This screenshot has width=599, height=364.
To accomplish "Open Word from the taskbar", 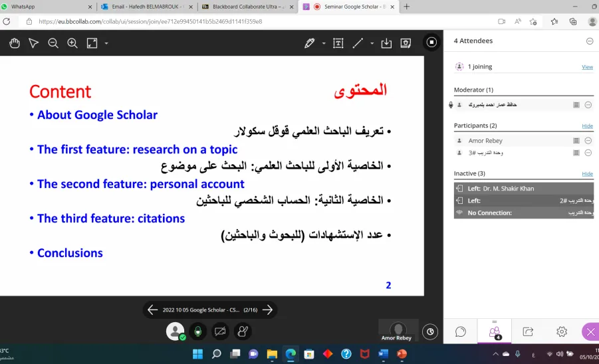I will pyautogui.click(x=383, y=354).
